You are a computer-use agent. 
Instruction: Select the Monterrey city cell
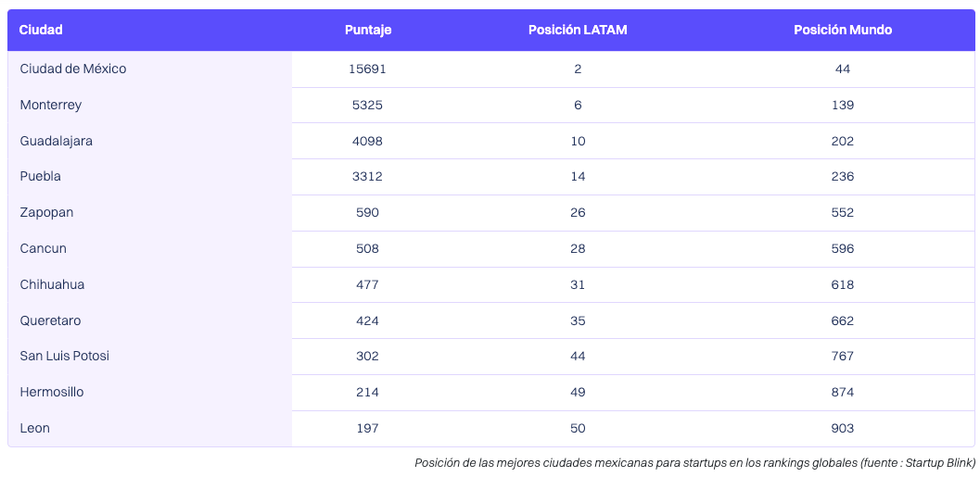51,105
